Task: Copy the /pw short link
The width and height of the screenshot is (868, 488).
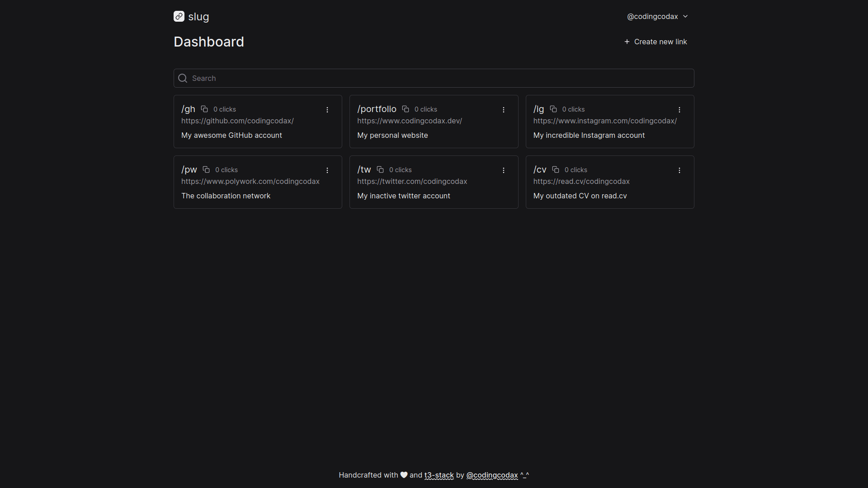Action: pyautogui.click(x=206, y=169)
